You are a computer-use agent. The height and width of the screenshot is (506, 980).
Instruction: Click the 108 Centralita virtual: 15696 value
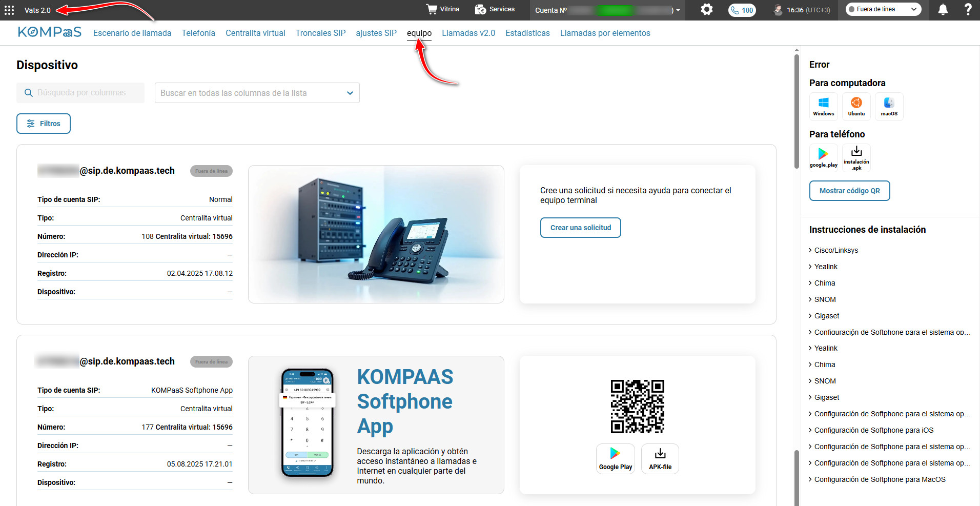coord(187,236)
